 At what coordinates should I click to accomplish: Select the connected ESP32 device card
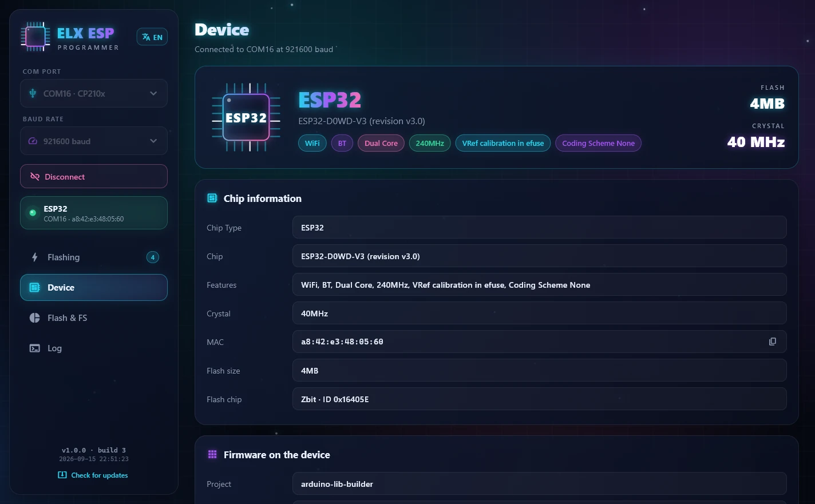click(x=94, y=213)
